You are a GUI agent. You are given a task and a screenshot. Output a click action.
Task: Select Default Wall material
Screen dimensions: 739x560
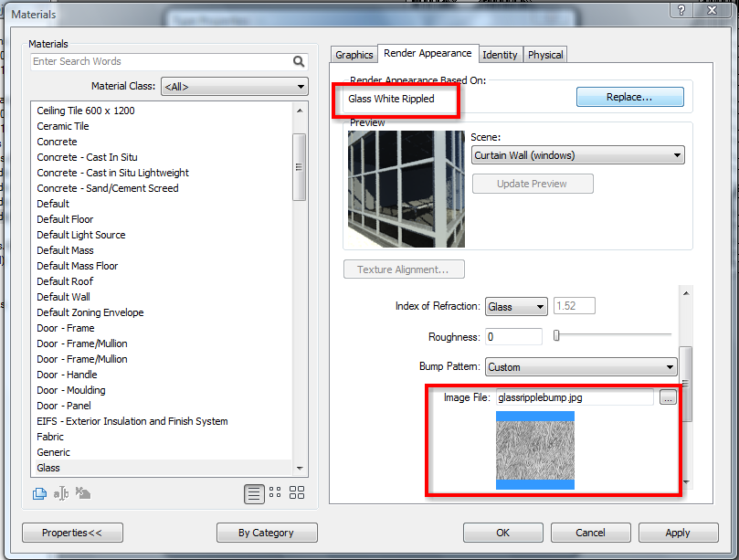coord(63,297)
